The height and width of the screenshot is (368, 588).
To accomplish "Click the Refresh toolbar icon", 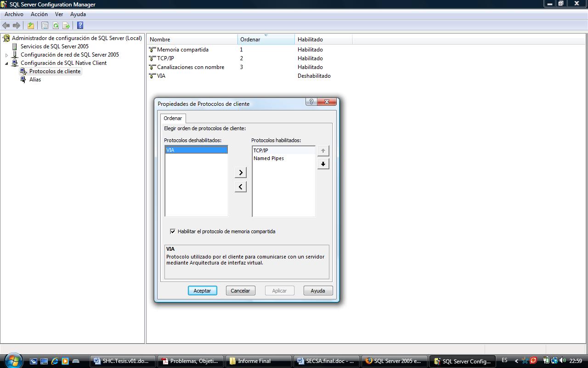I will coord(56,26).
